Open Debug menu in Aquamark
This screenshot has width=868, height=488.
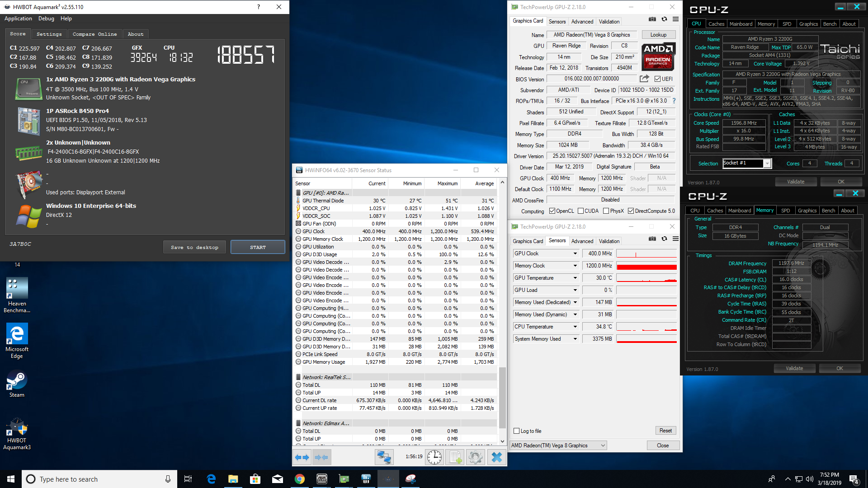click(46, 19)
